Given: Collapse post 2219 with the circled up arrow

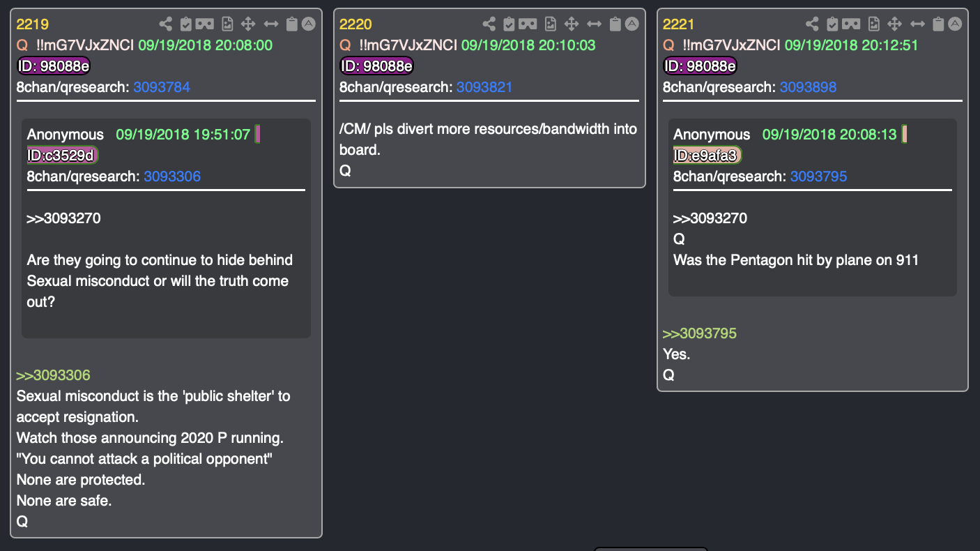Looking at the screenshot, I should [309, 24].
